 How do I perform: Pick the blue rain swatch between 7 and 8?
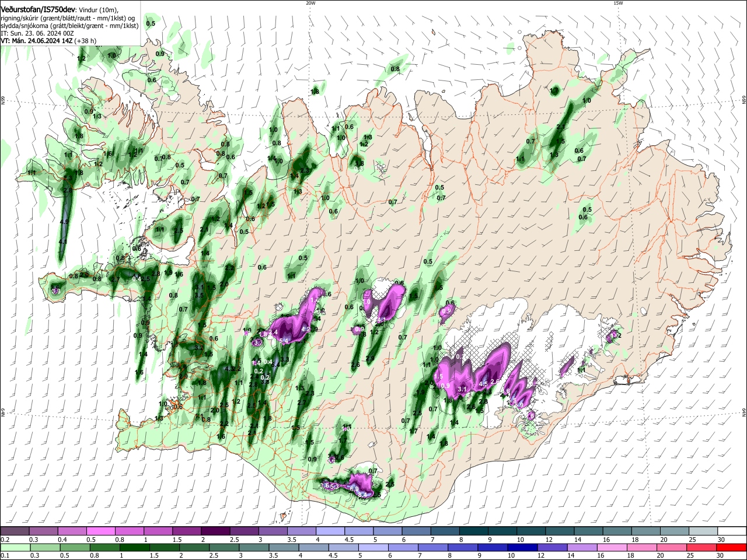click(432, 547)
